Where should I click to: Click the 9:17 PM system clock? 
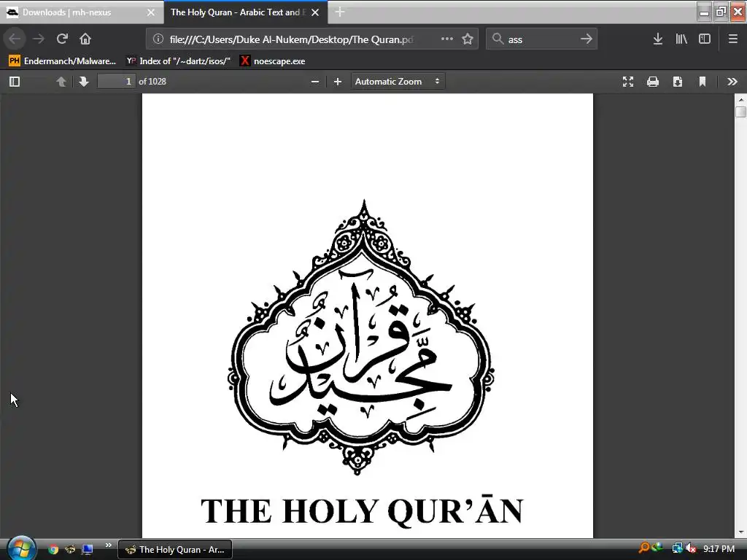pyautogui.click(x=719, y=549)
